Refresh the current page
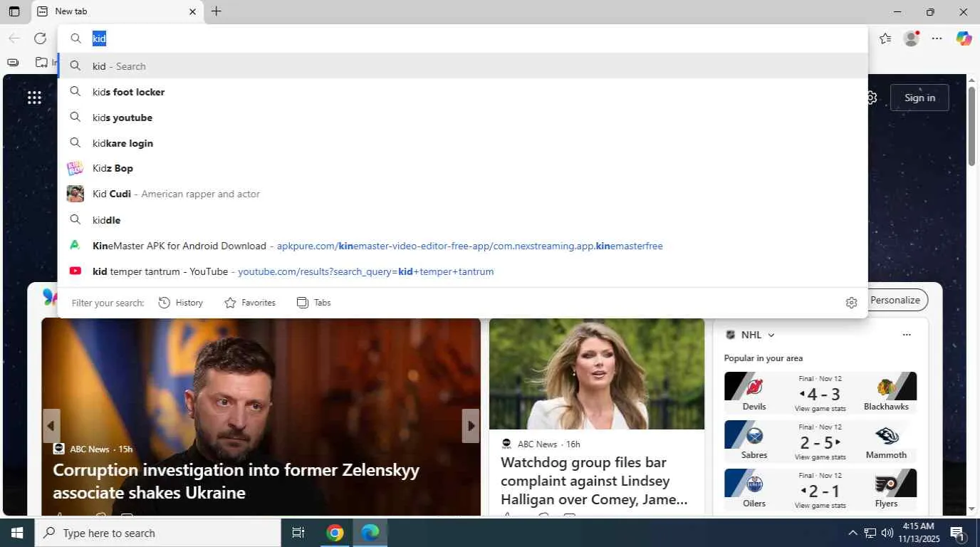Screen dimensions: 980x547 coord(40,38)
